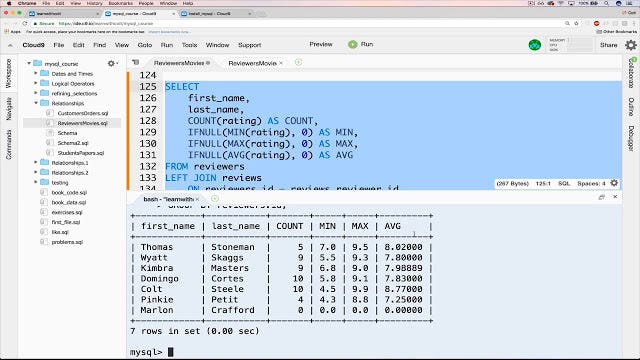Maximize the terminal panel icon
This screenshot has height=360, width=640.
(x=601, y=197)
